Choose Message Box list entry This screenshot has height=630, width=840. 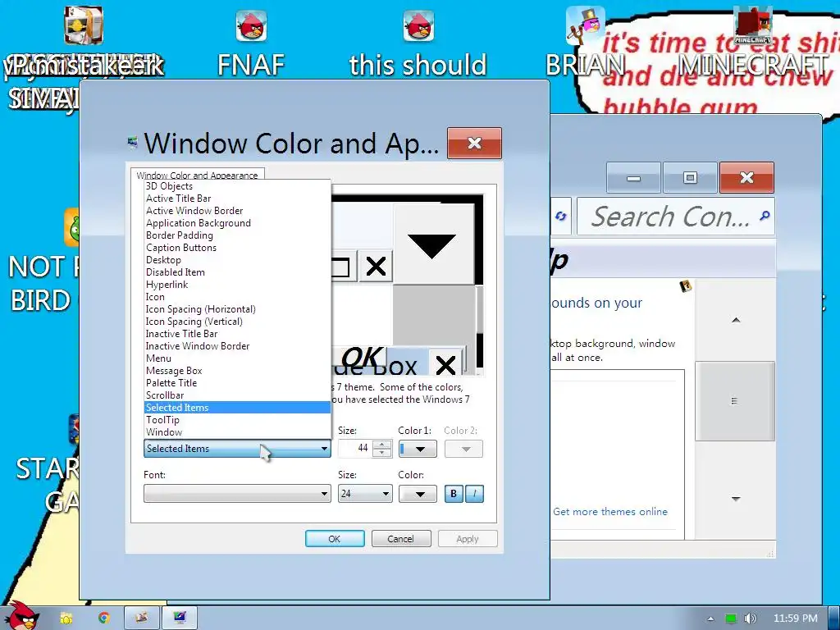(237, 371)
